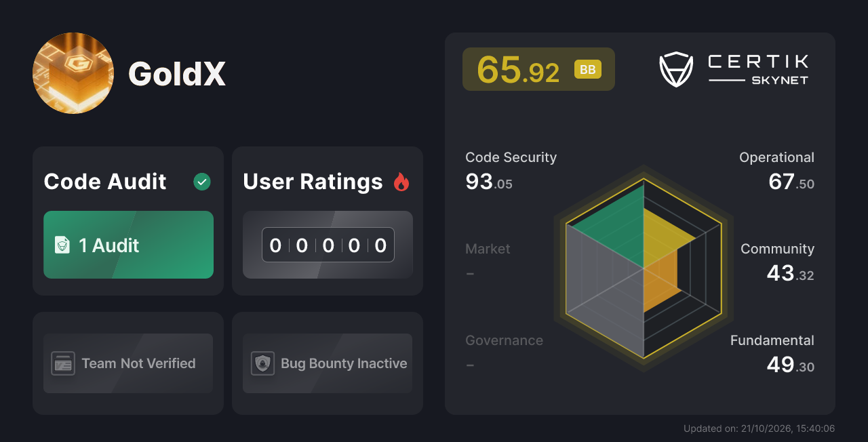Click the 43.32 Community score
Screen dimensions: 868x442
coord(791,273)
